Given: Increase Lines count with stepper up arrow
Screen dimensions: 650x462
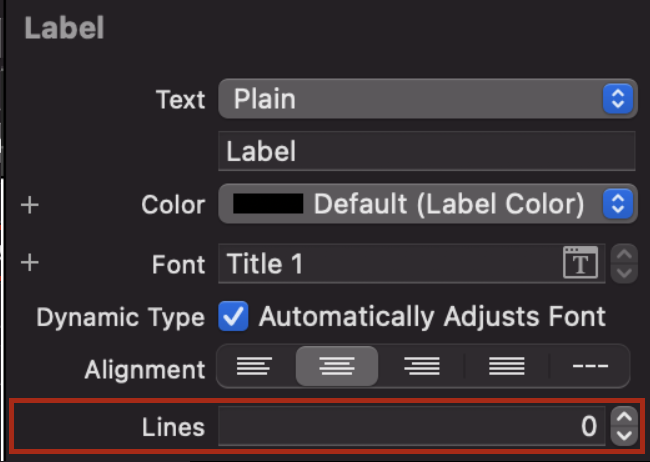Looking at the screenshot, I should pyautogui.click(x=624, y=416).
